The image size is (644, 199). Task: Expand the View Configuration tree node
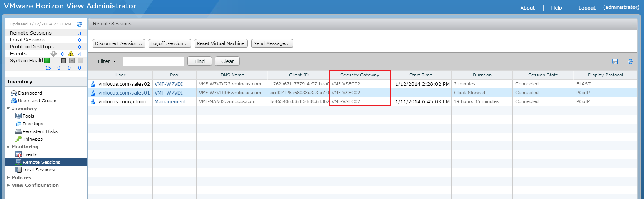(8, 185)
